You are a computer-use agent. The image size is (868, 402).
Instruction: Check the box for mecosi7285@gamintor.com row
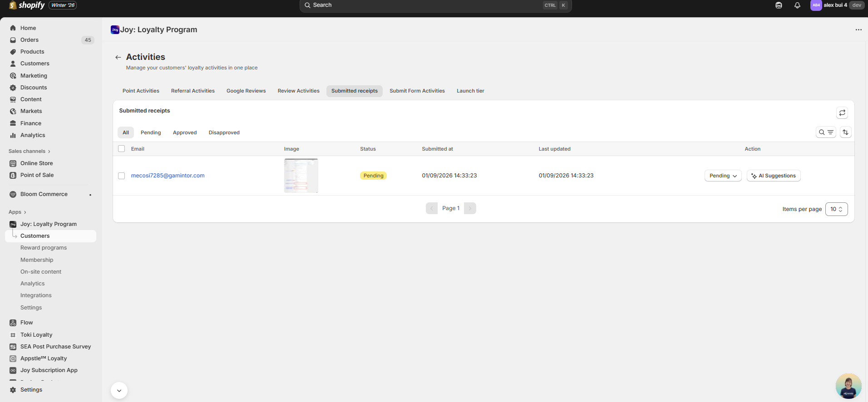pos(122,176)
